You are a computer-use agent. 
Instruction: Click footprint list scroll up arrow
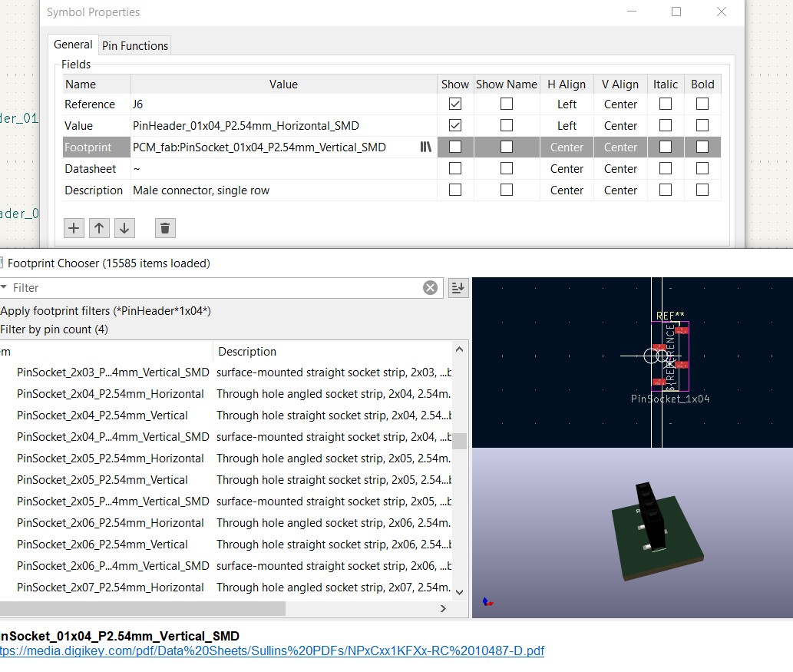(x=459, y=349)
